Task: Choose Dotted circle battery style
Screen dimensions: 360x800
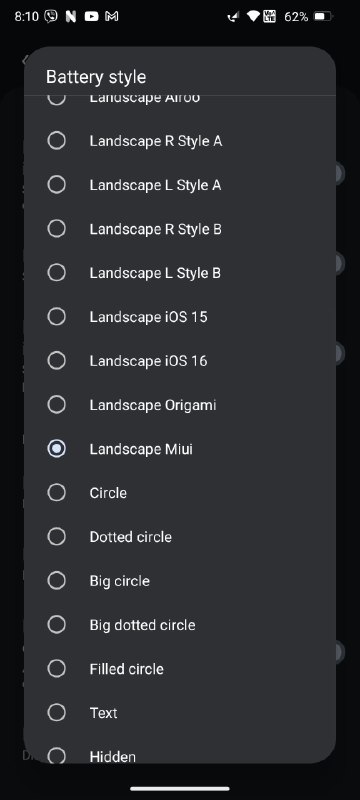Action: [179, 536]
